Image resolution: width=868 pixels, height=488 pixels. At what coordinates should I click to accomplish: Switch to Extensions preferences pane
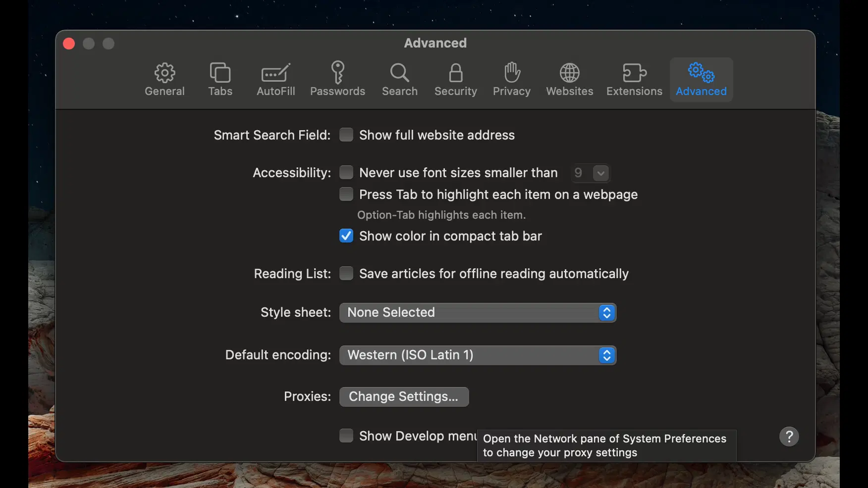(634, 79)
